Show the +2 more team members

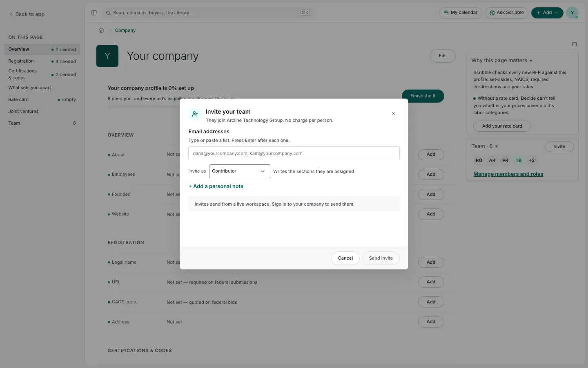tap(532, 160)
